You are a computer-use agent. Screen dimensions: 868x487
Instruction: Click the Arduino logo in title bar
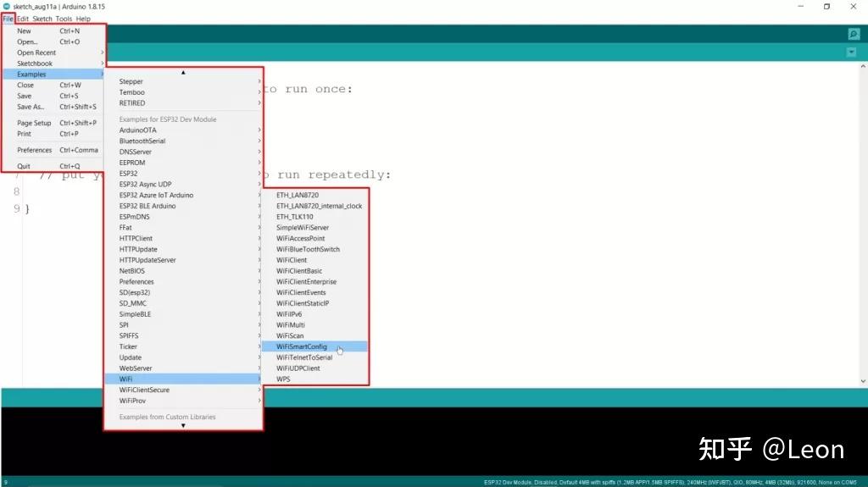(x=7, y=7)
